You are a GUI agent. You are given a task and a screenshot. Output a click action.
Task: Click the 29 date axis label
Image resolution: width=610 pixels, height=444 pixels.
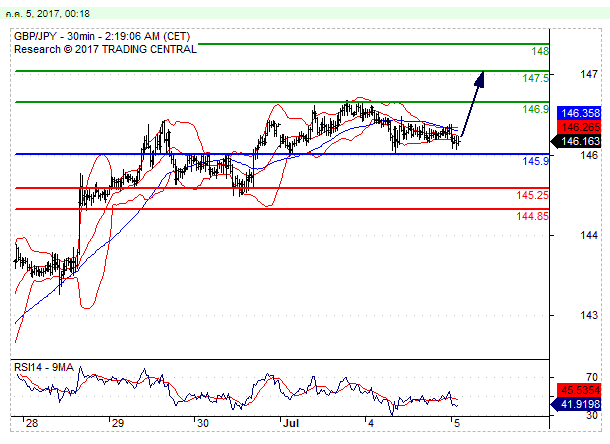(x=117, y=423)
